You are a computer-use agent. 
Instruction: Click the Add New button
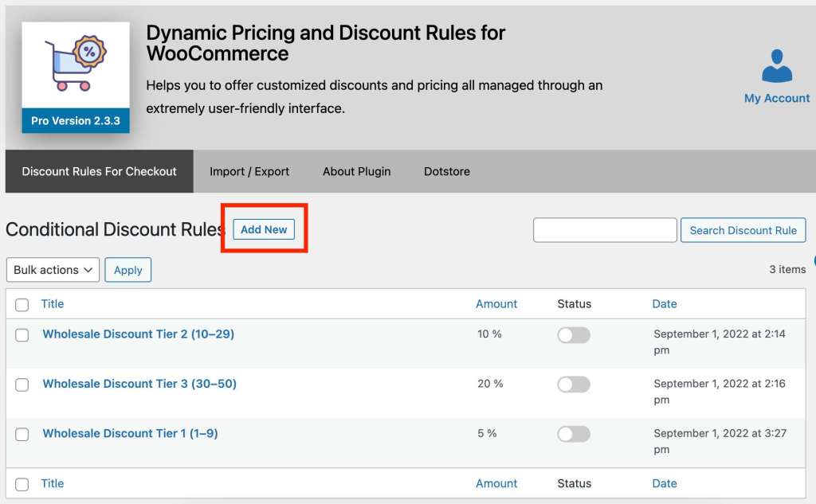pos(263,229)
